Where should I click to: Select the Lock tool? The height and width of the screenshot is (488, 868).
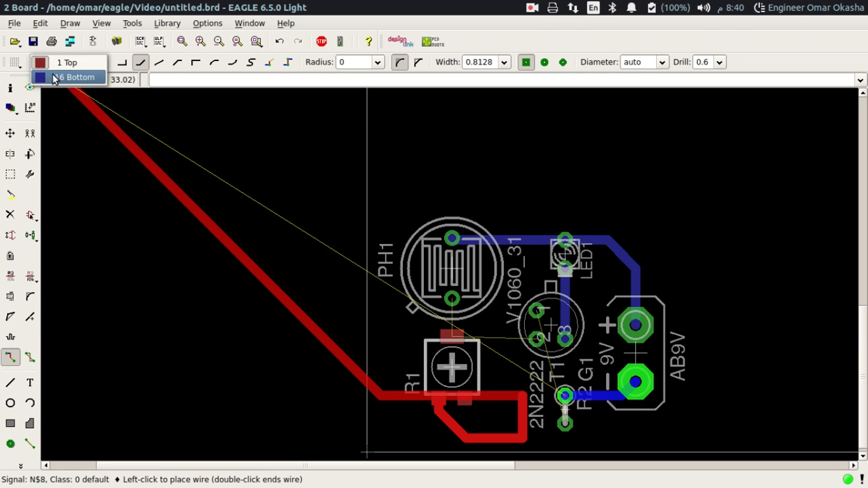click(10, 255)
